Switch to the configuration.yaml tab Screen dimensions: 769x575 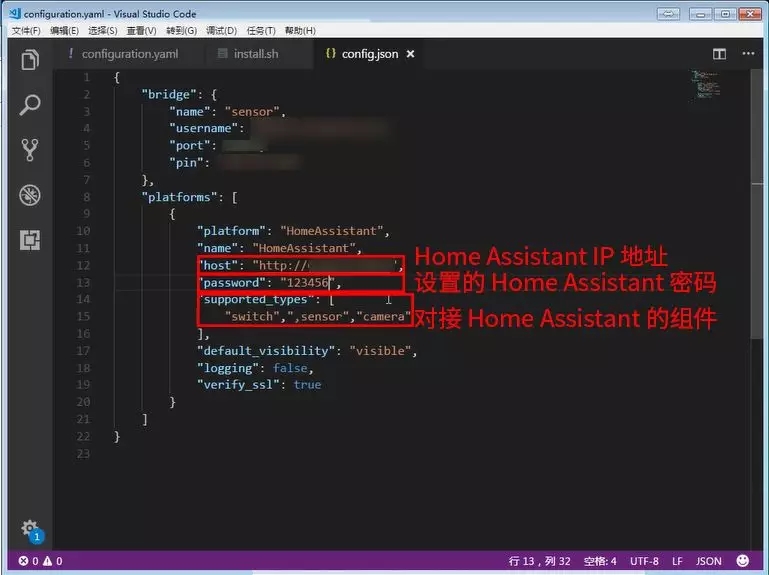pos(129,54)
